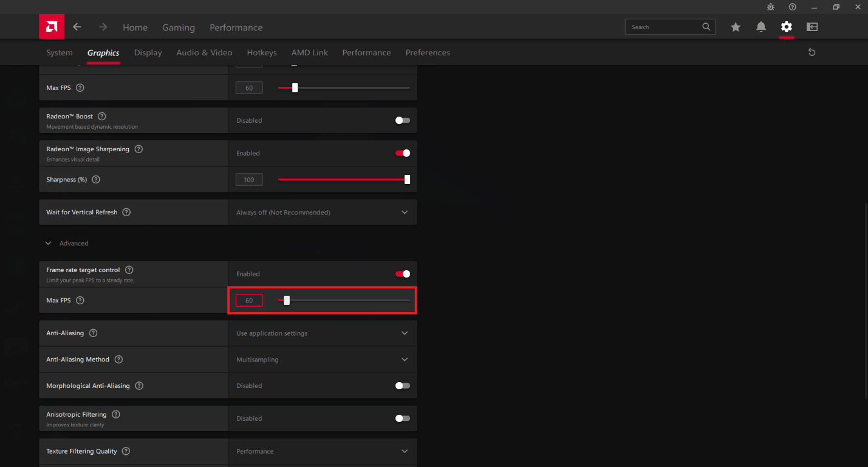This screenshot has width=868, height=467.
Task: Click the Advanced Max FPS value box
Action: click(249, 301)
